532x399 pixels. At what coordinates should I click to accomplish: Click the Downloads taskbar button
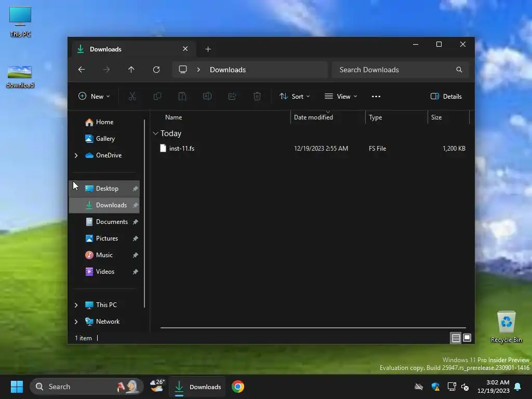point(197,387)
